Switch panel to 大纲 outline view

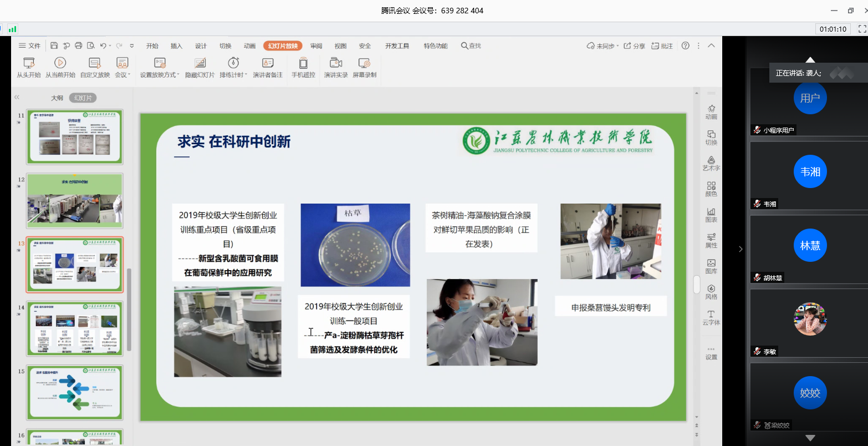(x=57, y=98)
